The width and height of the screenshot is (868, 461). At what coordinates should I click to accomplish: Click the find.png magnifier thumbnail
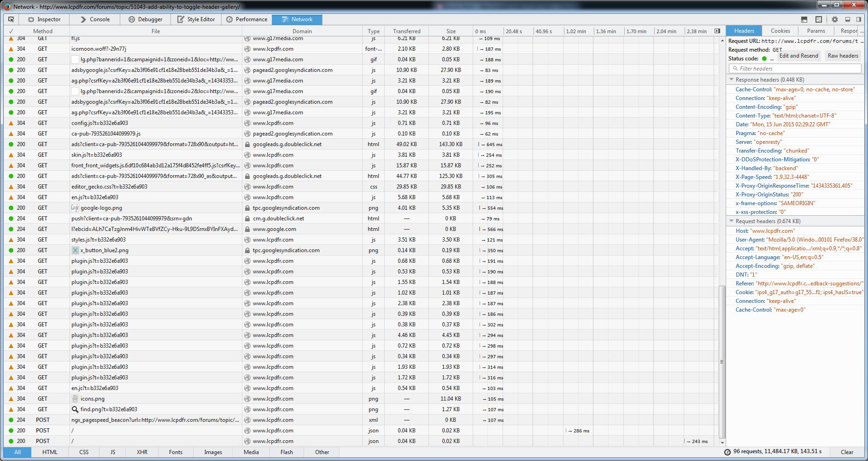click(75, 409)
